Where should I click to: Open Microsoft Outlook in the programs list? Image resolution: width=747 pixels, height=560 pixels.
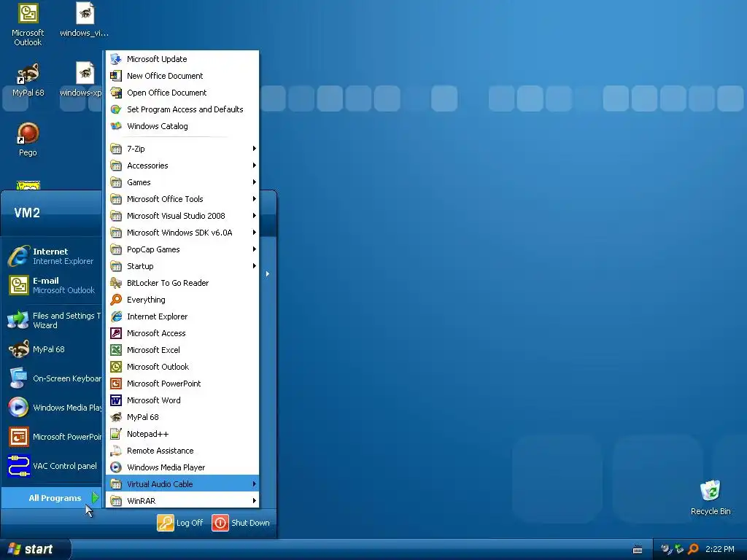pos(182,367)
